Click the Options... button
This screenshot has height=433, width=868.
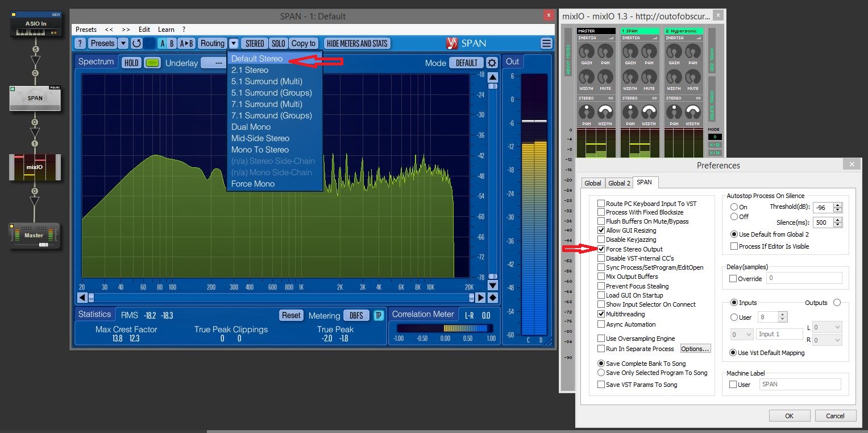[695, 349]
